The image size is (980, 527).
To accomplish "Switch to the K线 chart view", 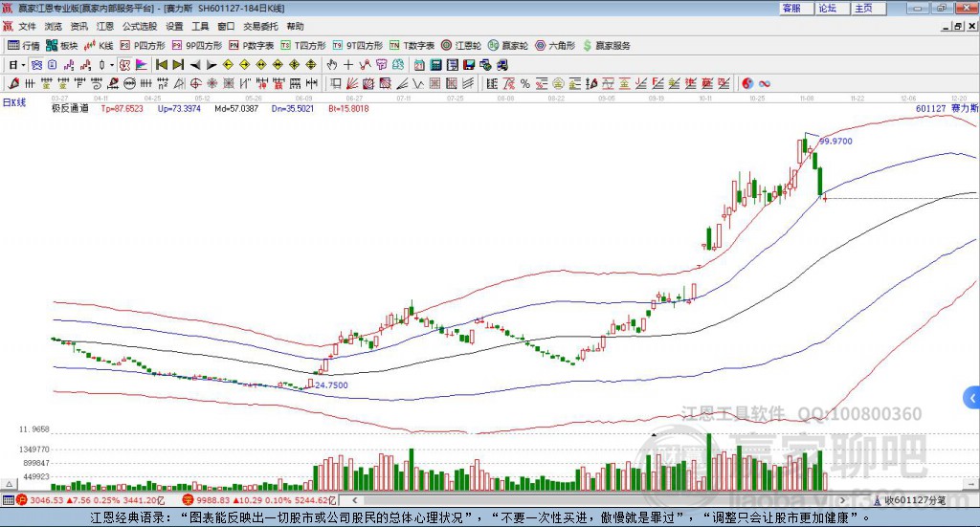I will click(99, 46).
